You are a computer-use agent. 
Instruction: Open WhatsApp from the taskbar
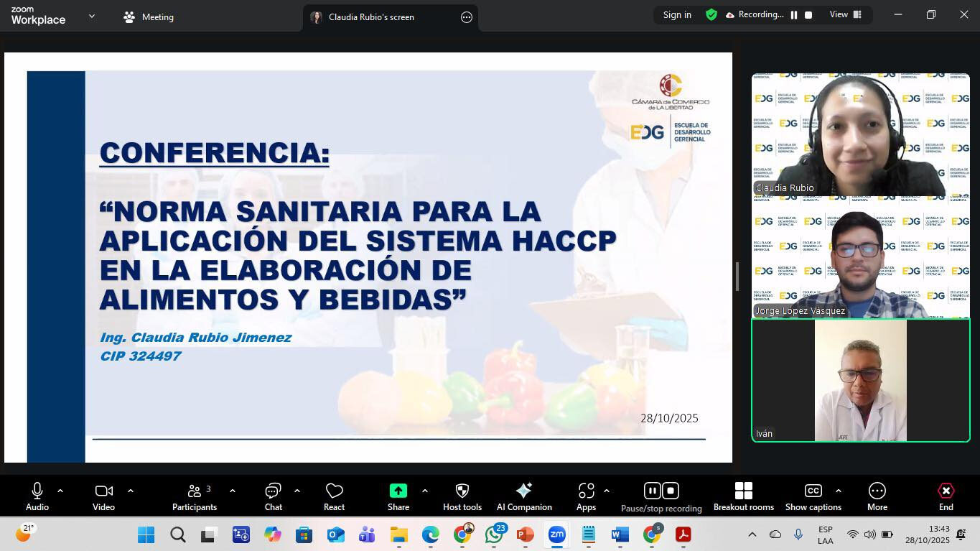494,534
